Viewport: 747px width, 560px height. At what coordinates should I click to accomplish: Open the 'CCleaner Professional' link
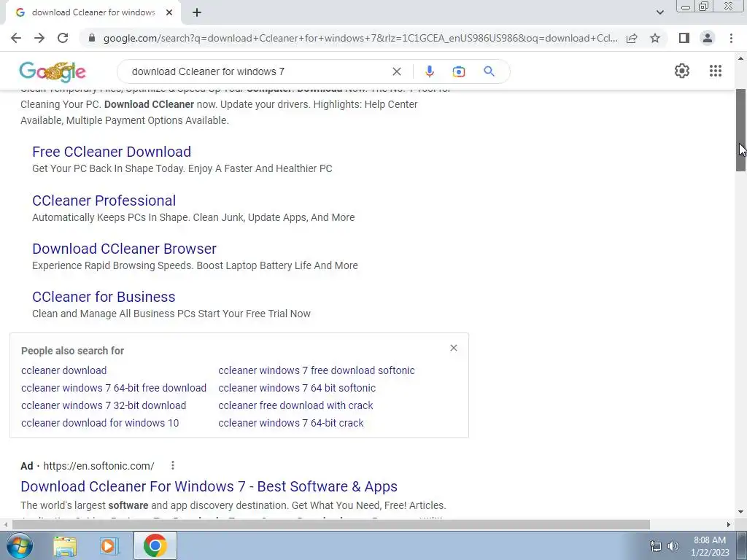click(x=104, y=201)
